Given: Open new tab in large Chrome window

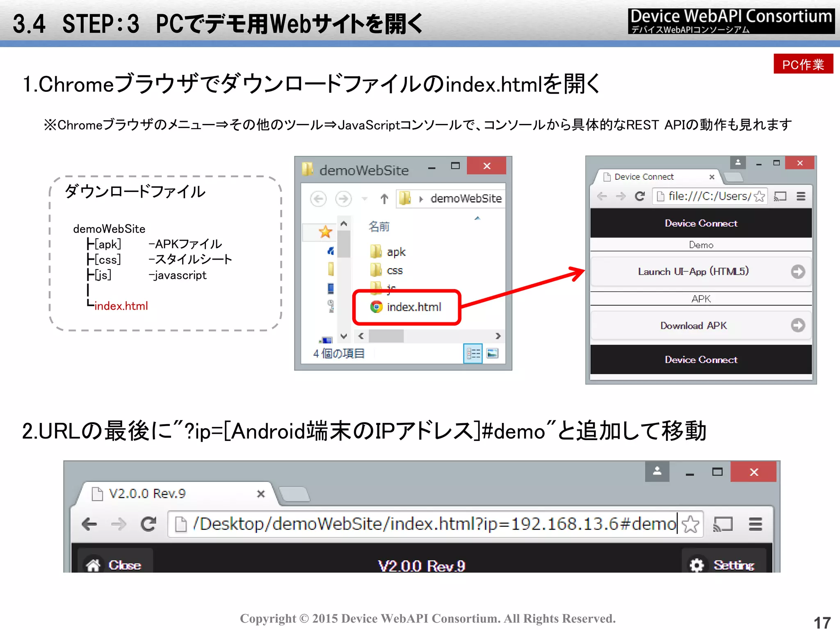Looking at the screenshot, I should click(x=294, y=494).
